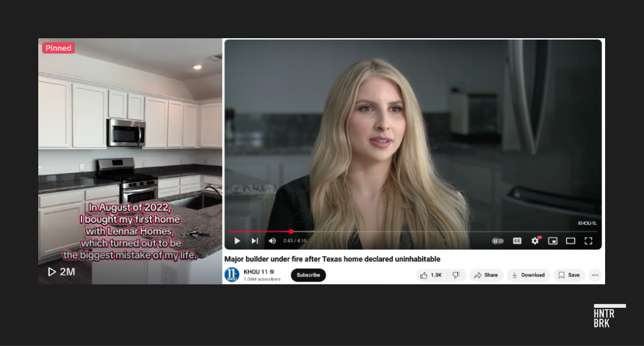
Task: Subscribe to KHOU 11
Action: coord(309,275)
